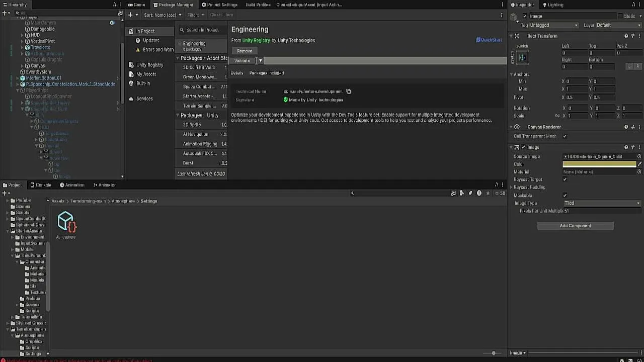
Task: Click the Remove package button
Action: point(245,51)
